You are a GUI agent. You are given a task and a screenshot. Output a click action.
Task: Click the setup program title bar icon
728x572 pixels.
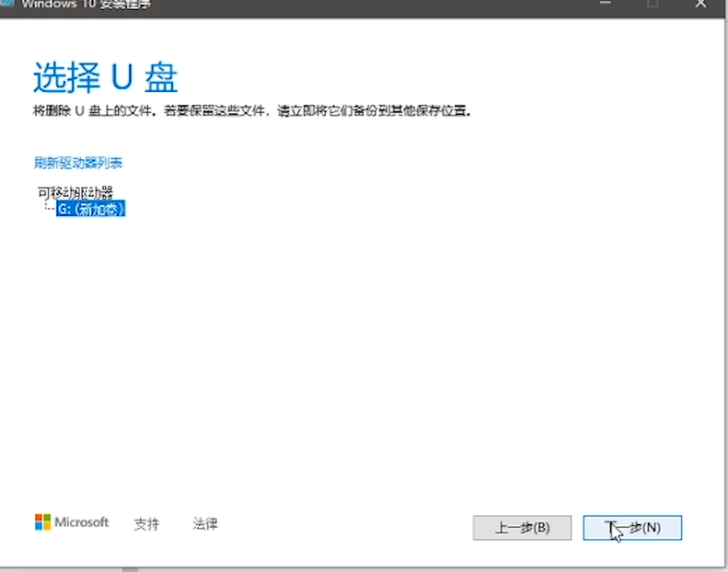coord(7,4)
